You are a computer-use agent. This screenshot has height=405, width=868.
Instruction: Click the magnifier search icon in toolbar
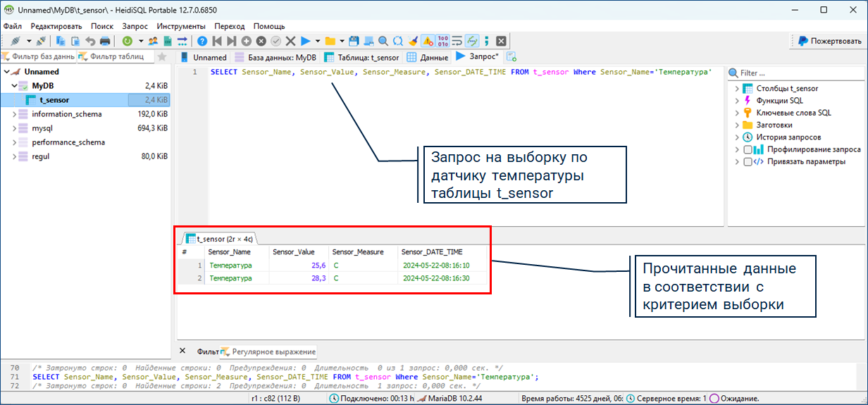pos(383,41)
